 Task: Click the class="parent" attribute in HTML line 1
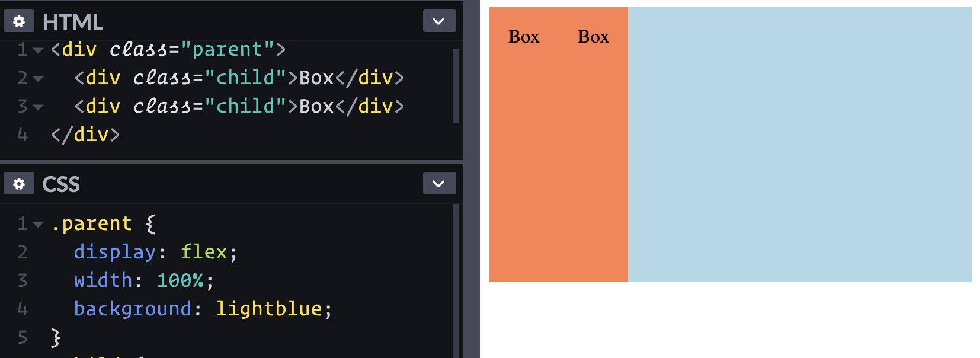point(191,49)
